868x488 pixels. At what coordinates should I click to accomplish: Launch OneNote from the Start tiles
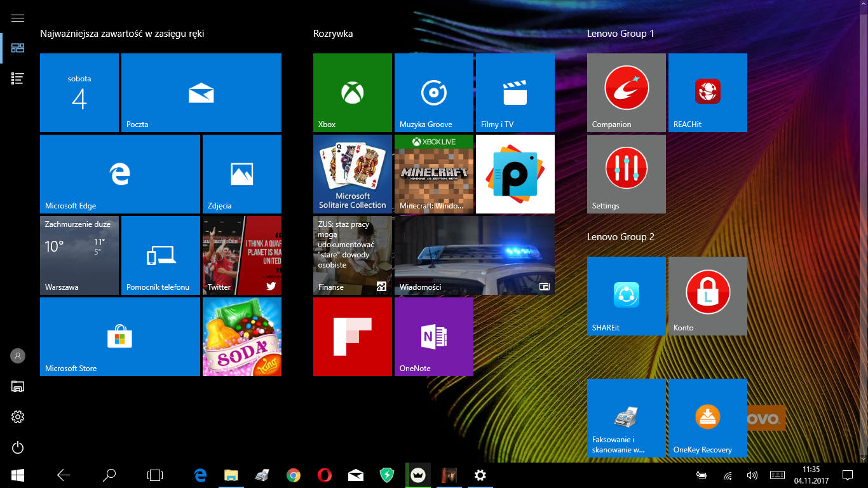(x=433, y=337)
